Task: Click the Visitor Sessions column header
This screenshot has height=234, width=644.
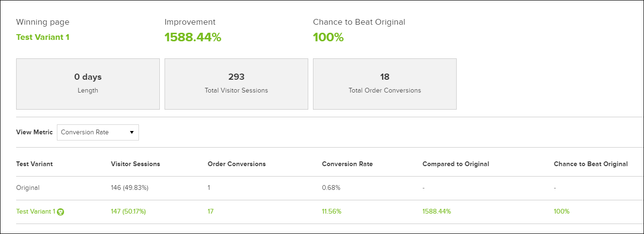Action: [136, 164]
